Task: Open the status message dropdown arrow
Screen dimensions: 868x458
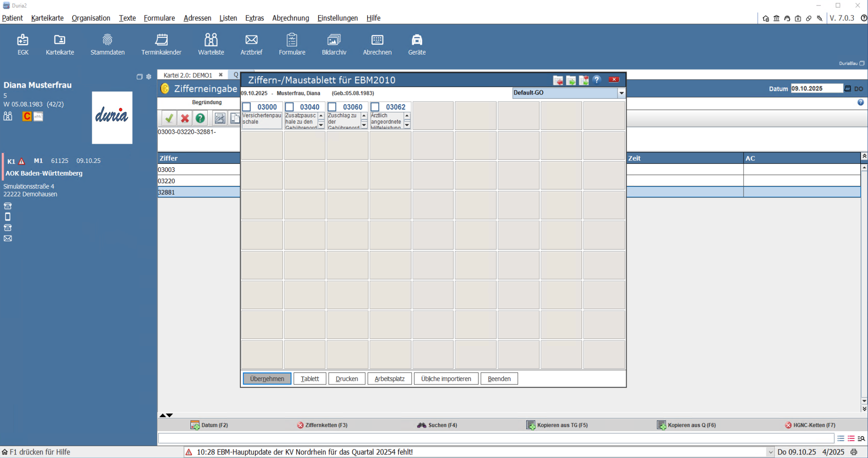Action: coord(770,452)
